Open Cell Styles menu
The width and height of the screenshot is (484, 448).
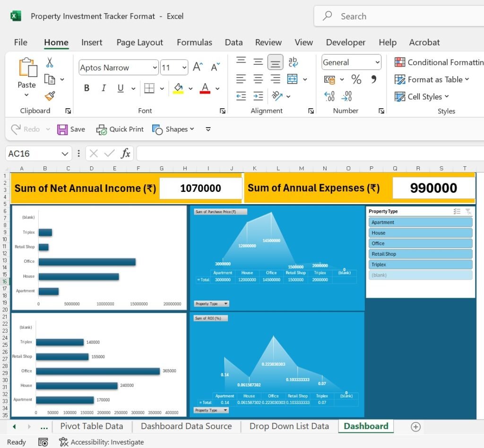(x=422, y=97)
